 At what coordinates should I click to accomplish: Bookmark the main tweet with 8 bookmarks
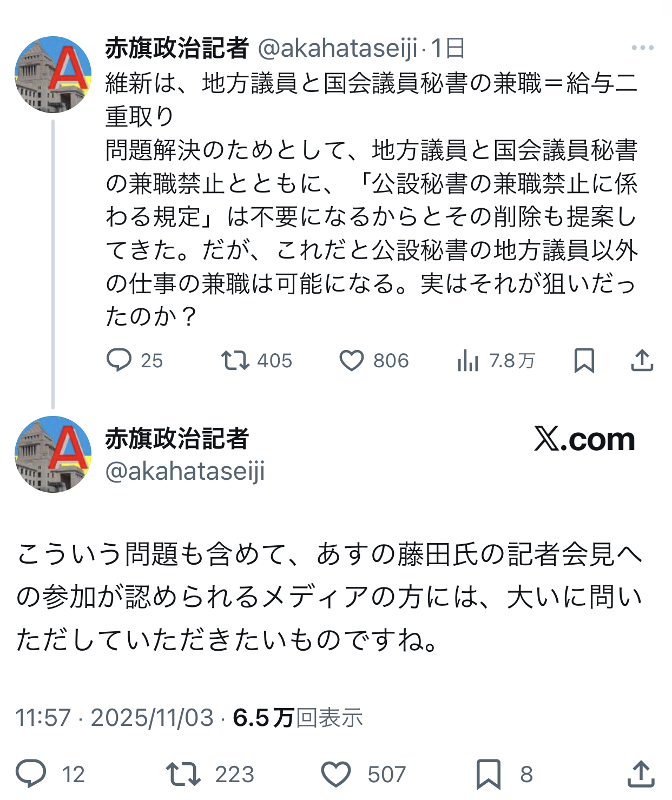click(x=488, y=773)
